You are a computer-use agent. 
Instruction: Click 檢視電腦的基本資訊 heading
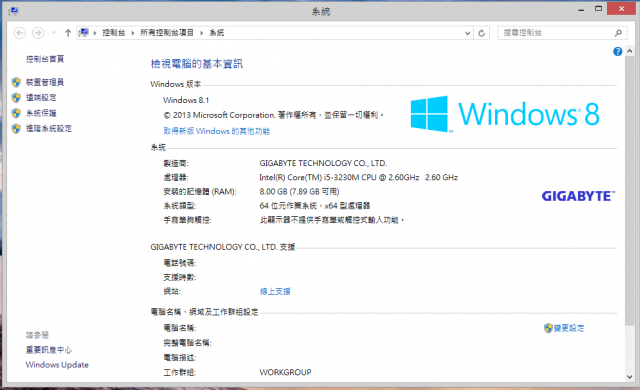pos(197,64)
